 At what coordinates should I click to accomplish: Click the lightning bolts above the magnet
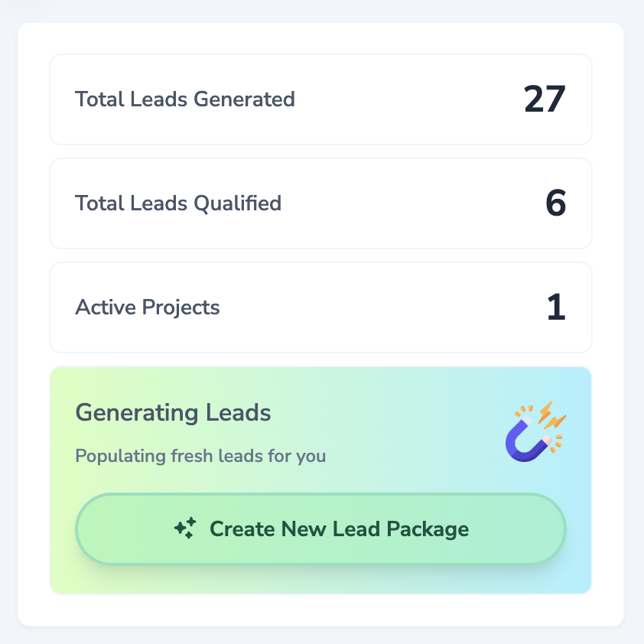[551, 415]
